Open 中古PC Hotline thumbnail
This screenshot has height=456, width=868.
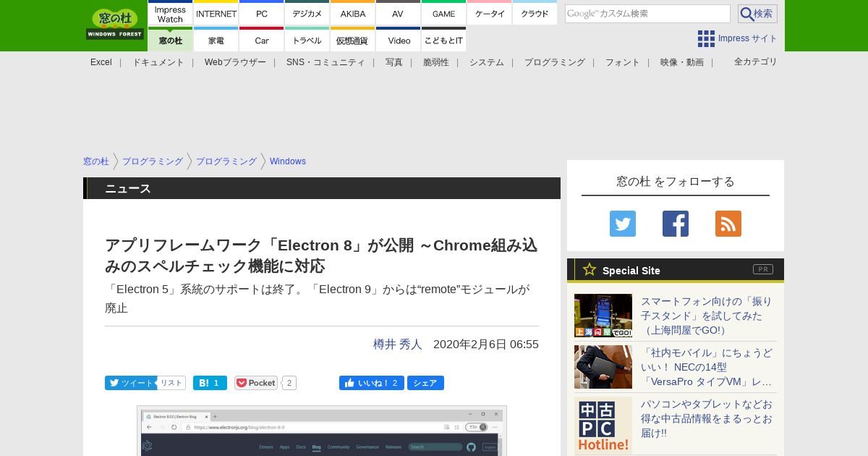(603, 426)
